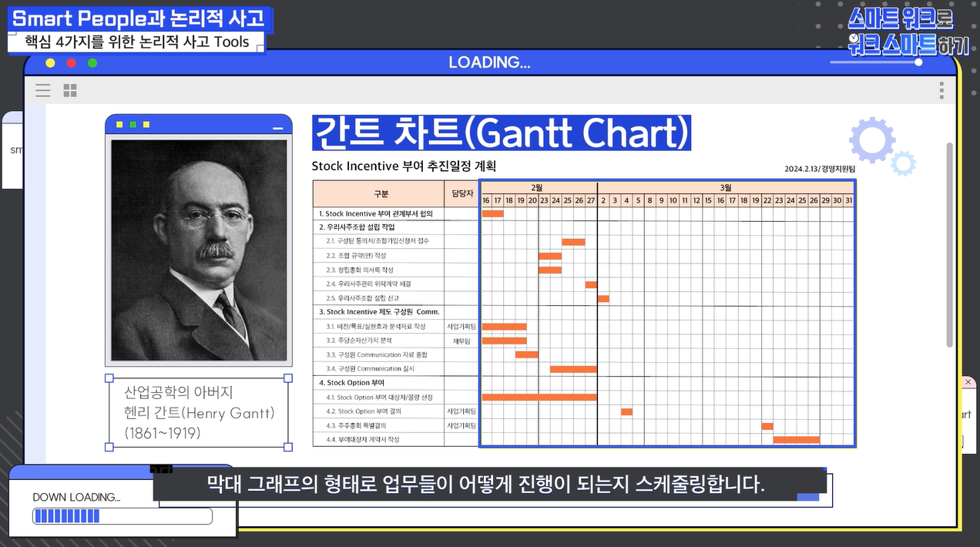Click 사업기획팀 in the 3.1 row
Image resolution: width=980 pixels, height=547 pixels.
click(x=461, y=327)
